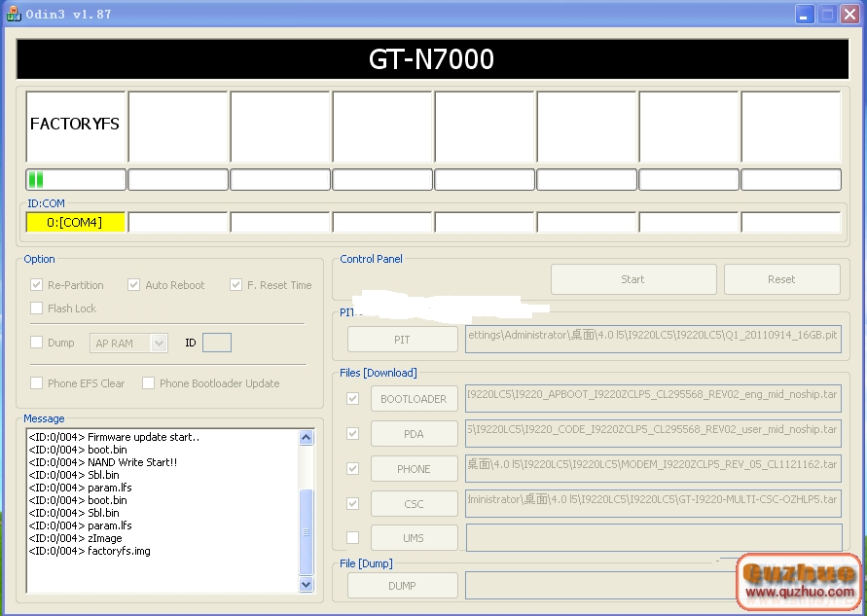Image resolution: width=867 pixels, height=616 pixels.
Task: Click the empty UMS file path field
Action: 654,538
